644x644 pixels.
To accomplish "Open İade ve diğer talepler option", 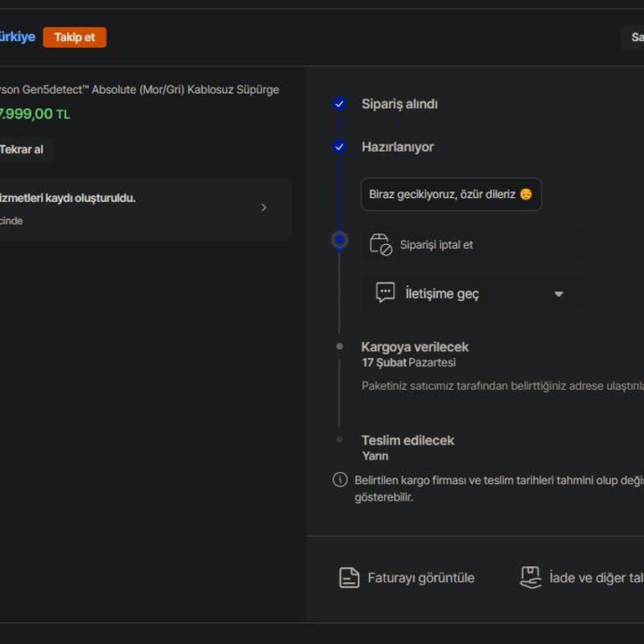I will pyautogui.click(x=596, y=578).
